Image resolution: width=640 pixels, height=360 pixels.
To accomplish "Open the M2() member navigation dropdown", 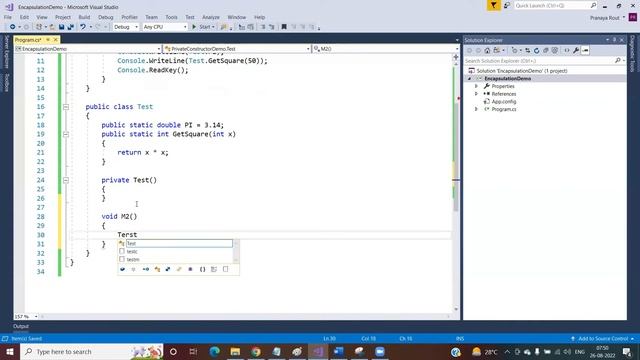I will (386, 49).
